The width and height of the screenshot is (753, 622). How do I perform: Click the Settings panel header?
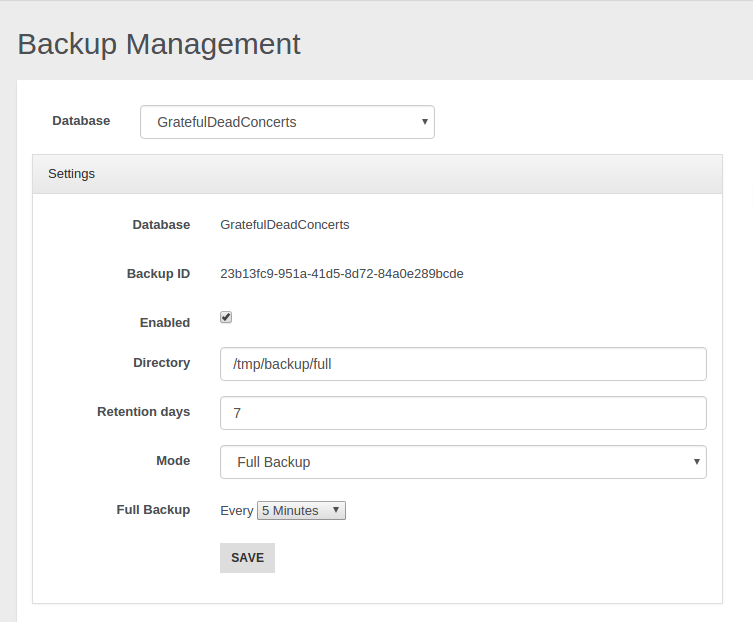coord(377,174)
